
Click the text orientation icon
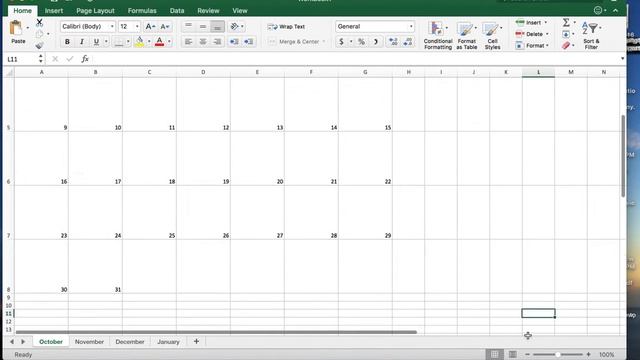235,27
